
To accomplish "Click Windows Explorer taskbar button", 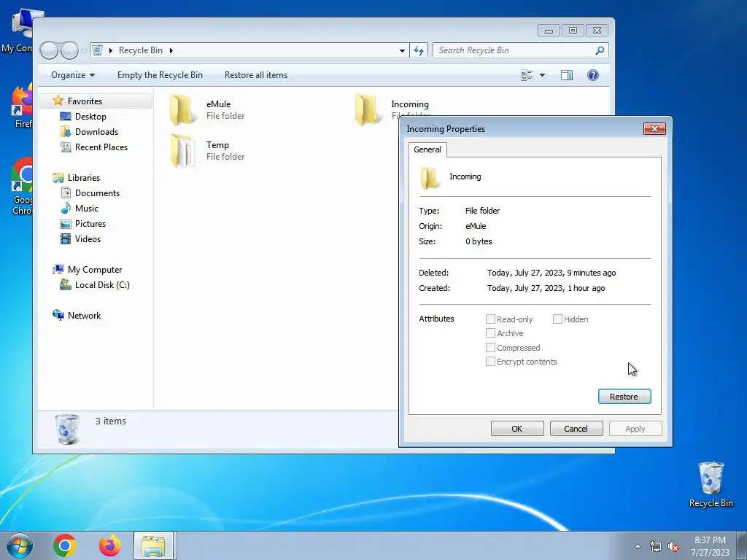I will click(154, 545).
